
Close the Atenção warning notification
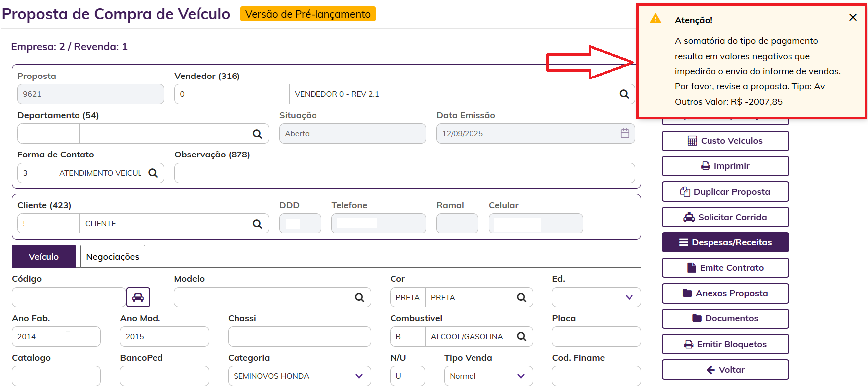(x=853, y=17)
